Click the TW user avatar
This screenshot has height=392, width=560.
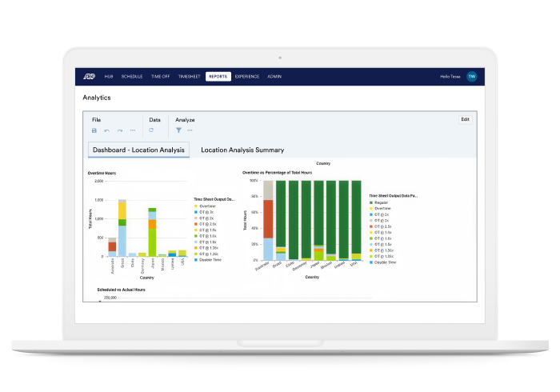tap(472, 77)
